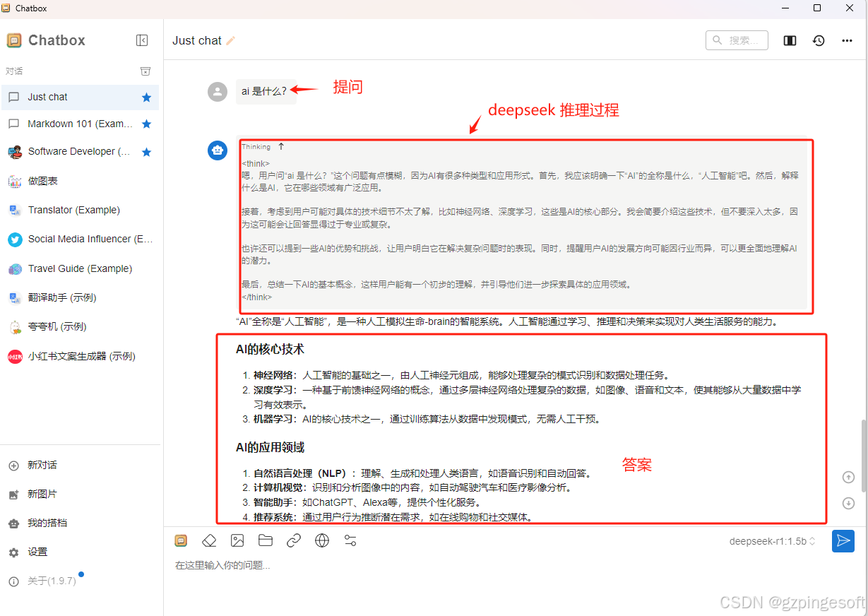This screenshot has width=868, height=616.
Task: Open the Travel Guide (Example) conversation
Action: pyautogui.click(x=80, y=268)
